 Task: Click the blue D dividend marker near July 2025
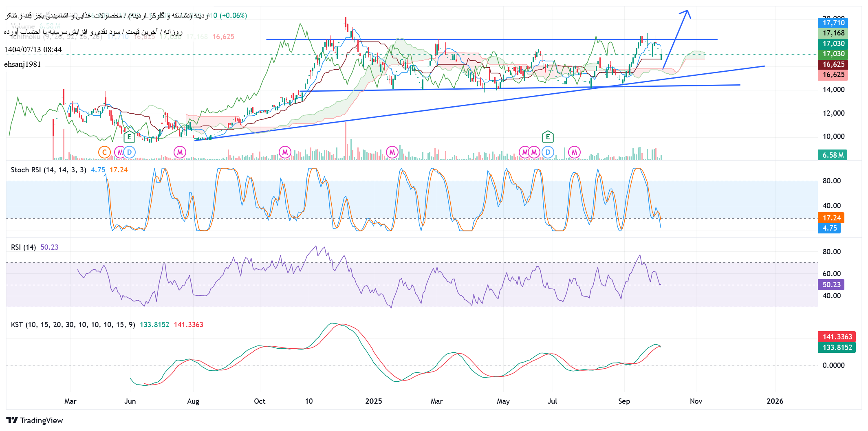[548, 152]
